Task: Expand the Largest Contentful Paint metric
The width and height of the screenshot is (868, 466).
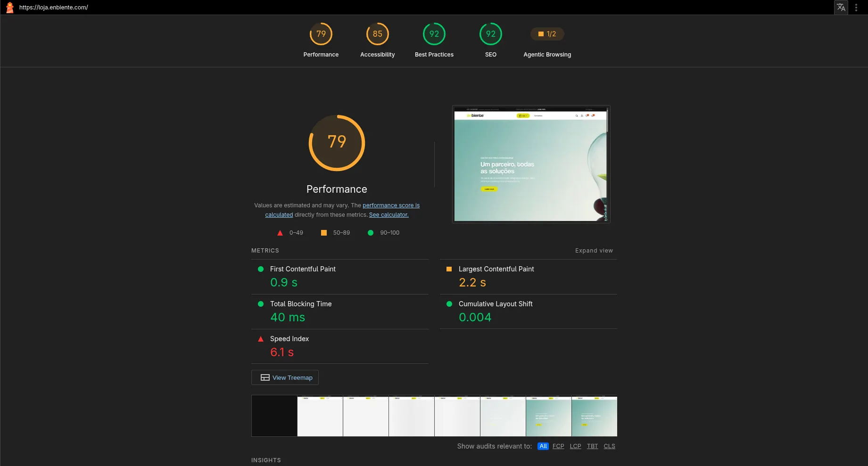Action: click(x=529, y=277)
